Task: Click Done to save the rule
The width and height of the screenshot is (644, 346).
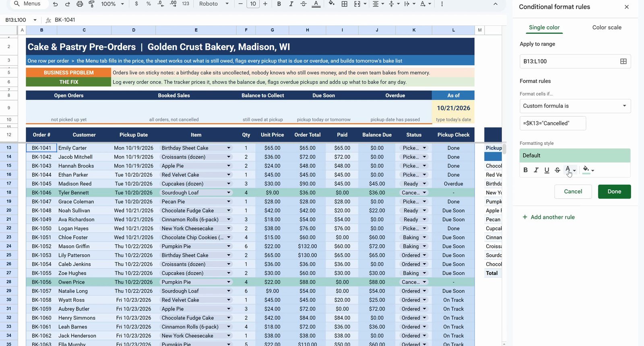Action: pos(614,192)
